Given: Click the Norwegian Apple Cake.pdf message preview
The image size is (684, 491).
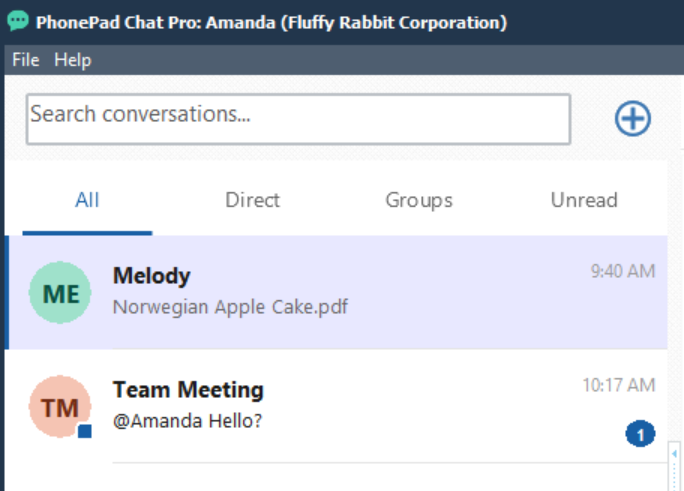Looking at the screenshot, I should point(230,307).
